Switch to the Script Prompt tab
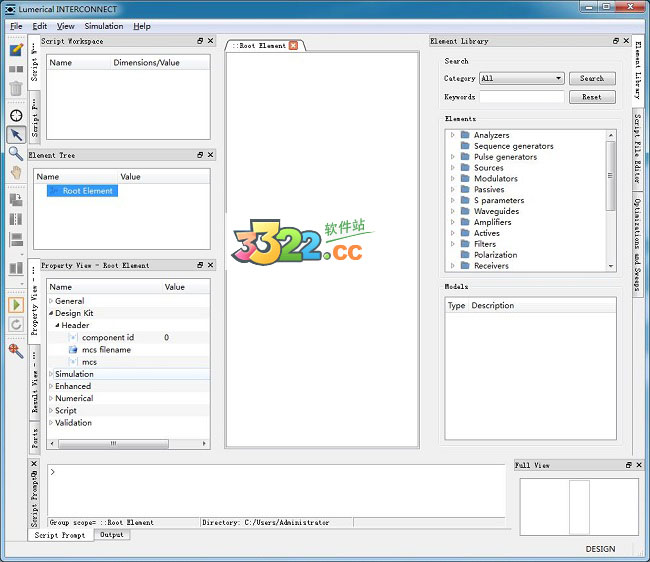Screen dimensions: 650x562 (60, 535)
